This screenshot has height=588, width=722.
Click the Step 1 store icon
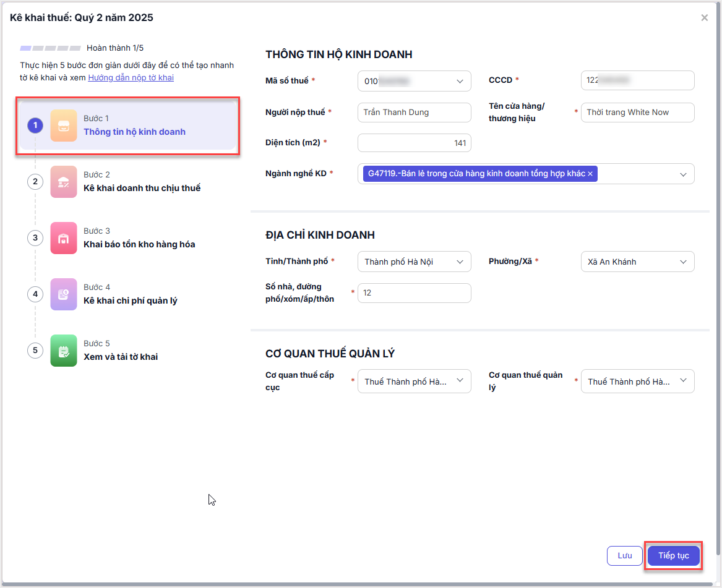click(x=64, y=126)
